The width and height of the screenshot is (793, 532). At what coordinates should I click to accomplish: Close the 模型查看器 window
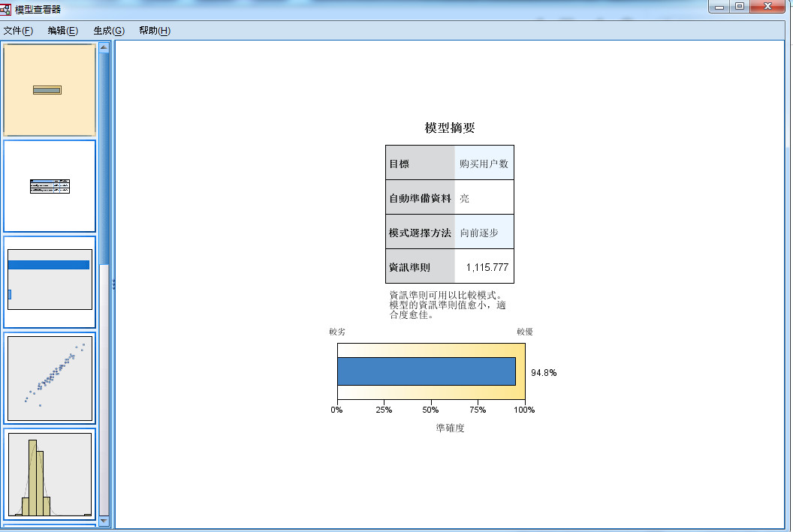click(x=767, y=7)
